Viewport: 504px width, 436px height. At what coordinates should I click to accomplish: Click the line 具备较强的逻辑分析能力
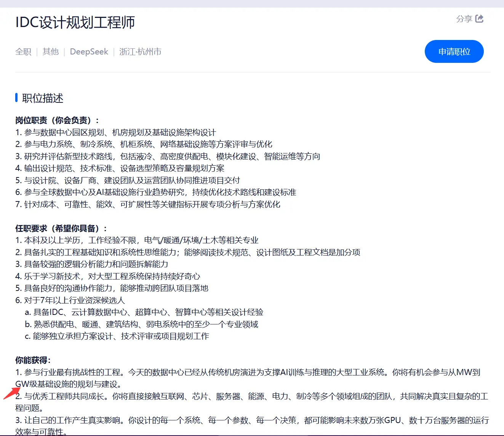92,264
